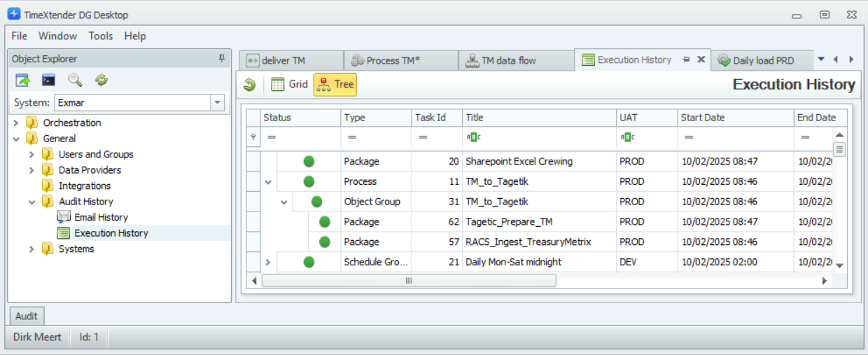
Task: Pin the Execution History tab
Action: (x=687, y=60)
